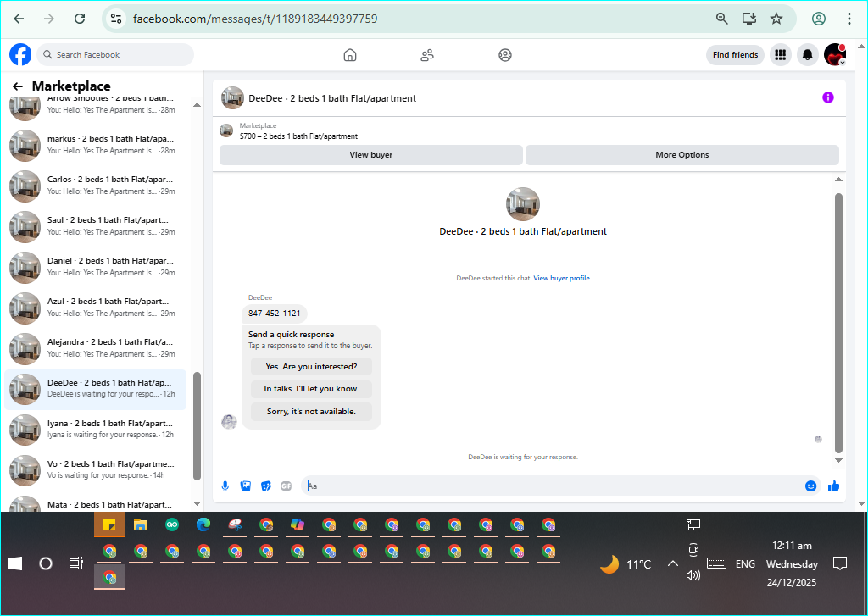Send quick reply "In talks. I'll let you know."
868x616 pixels.
[x=311, y=389]
